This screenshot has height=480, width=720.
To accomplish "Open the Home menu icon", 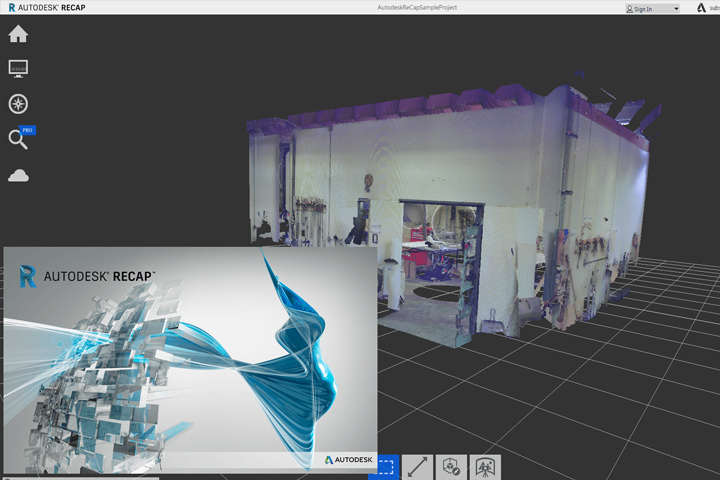I will point(18,34).
